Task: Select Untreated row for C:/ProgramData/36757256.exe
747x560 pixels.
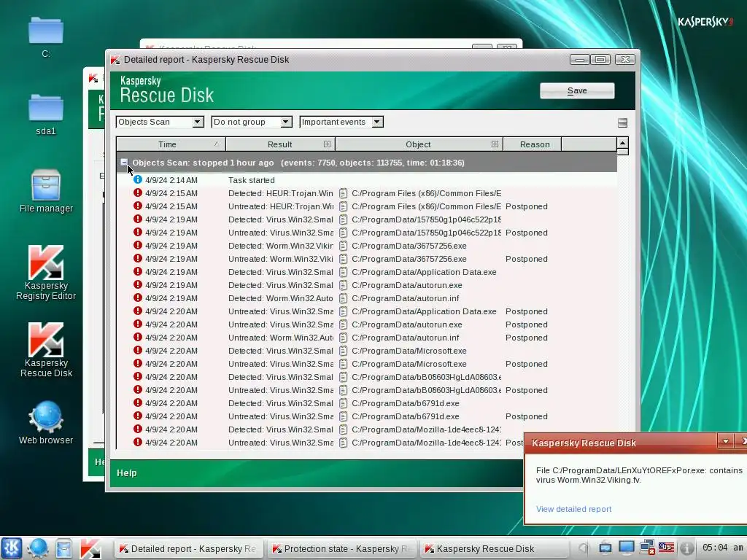Action: pyautogui.click(x=367, y=259)
